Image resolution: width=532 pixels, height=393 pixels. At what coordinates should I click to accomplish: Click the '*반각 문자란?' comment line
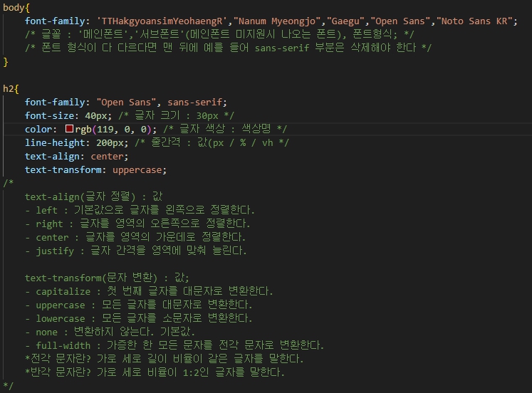pos(155,372)
